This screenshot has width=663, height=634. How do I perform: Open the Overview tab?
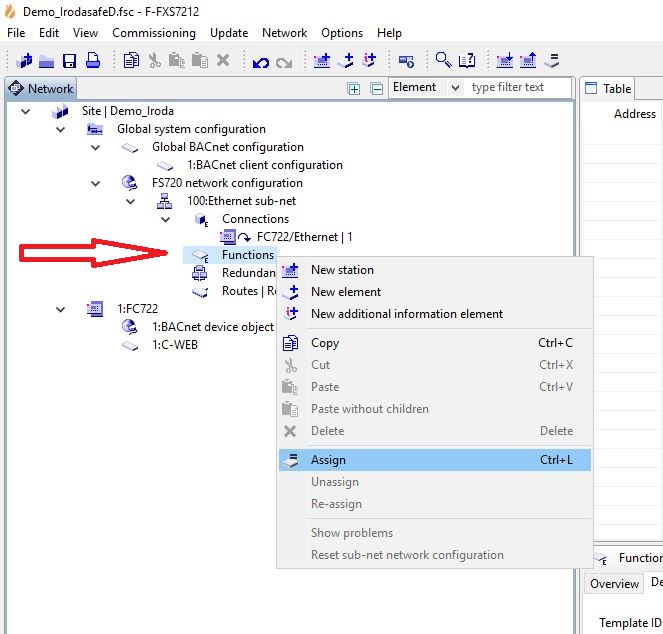614,584
